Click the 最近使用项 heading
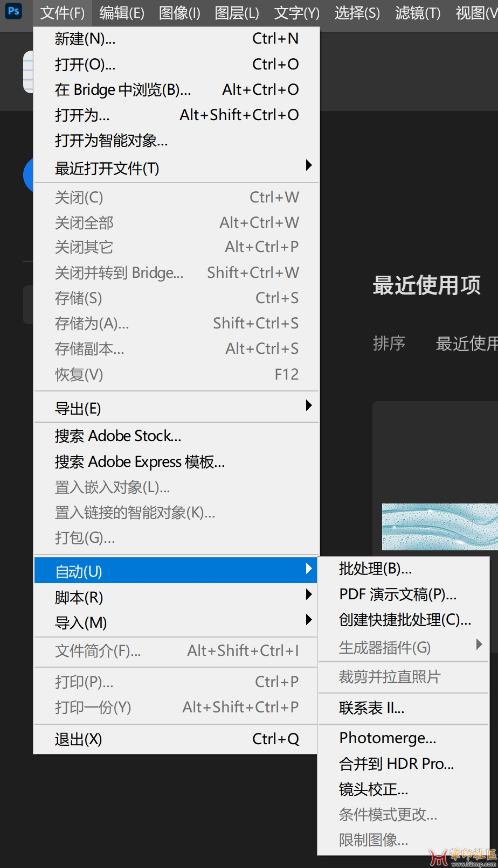 [426, 285]
